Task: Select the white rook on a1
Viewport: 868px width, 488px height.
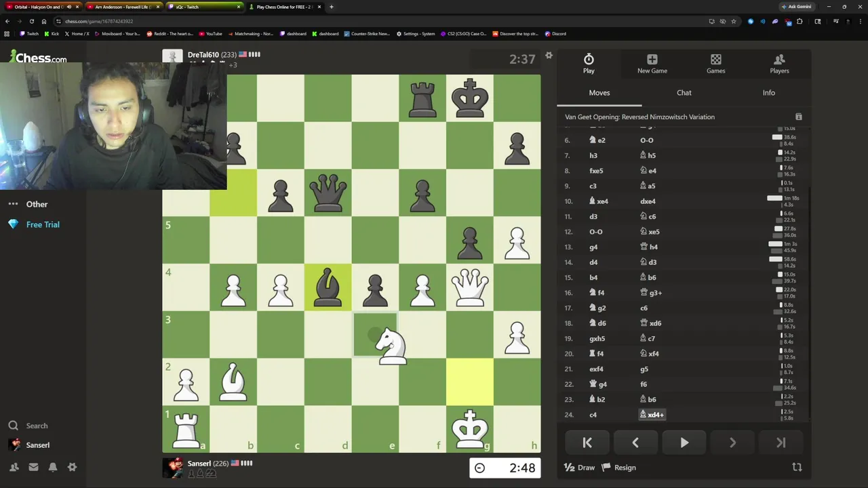Action: coord(186,429)
